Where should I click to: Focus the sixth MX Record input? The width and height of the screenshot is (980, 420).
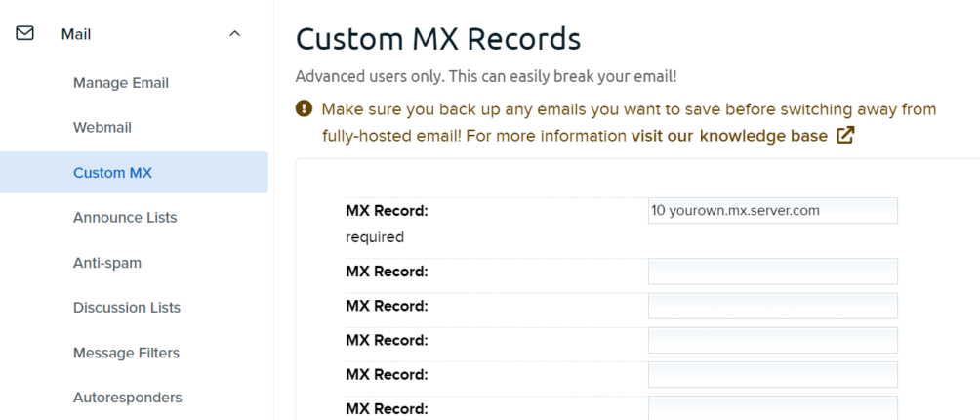(772, 408)
